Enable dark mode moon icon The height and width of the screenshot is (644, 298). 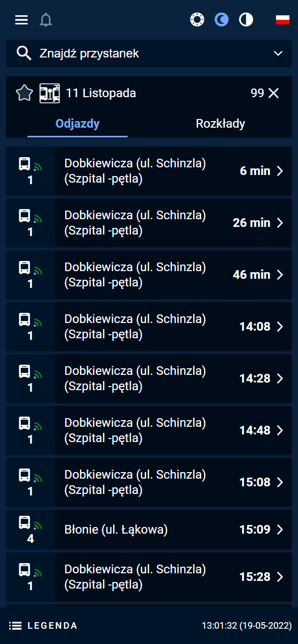(x=221, y=20)
